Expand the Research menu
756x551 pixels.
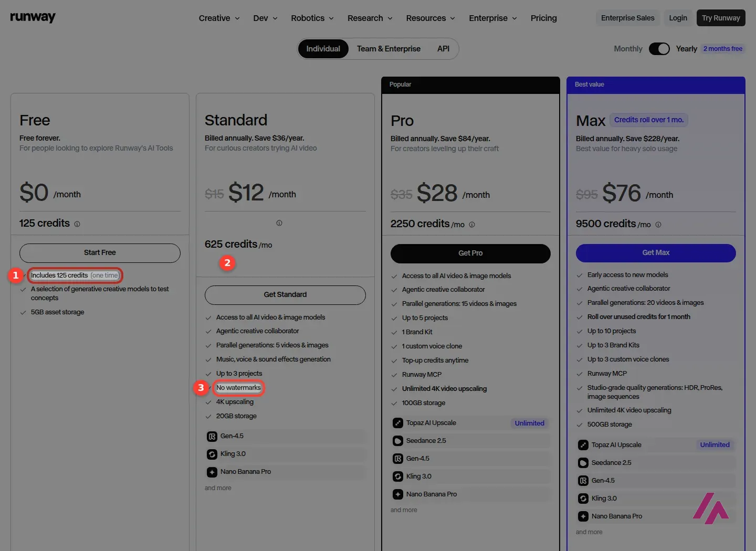[370, 18]
